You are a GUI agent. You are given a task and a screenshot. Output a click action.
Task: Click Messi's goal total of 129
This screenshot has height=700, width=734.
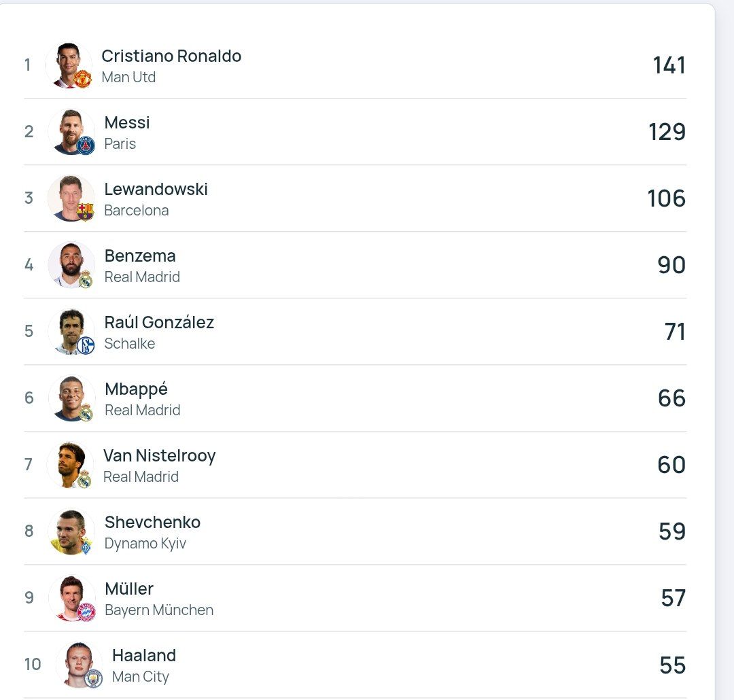[x=667, y=132]
